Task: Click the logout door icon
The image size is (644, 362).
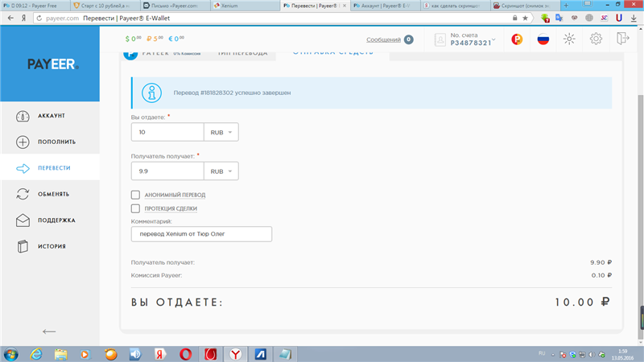Action: tap(622, 39)
